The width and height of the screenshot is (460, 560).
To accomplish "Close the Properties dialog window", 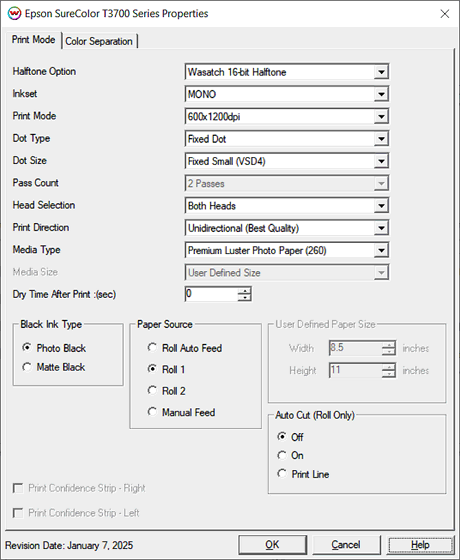I will point(445,14).
